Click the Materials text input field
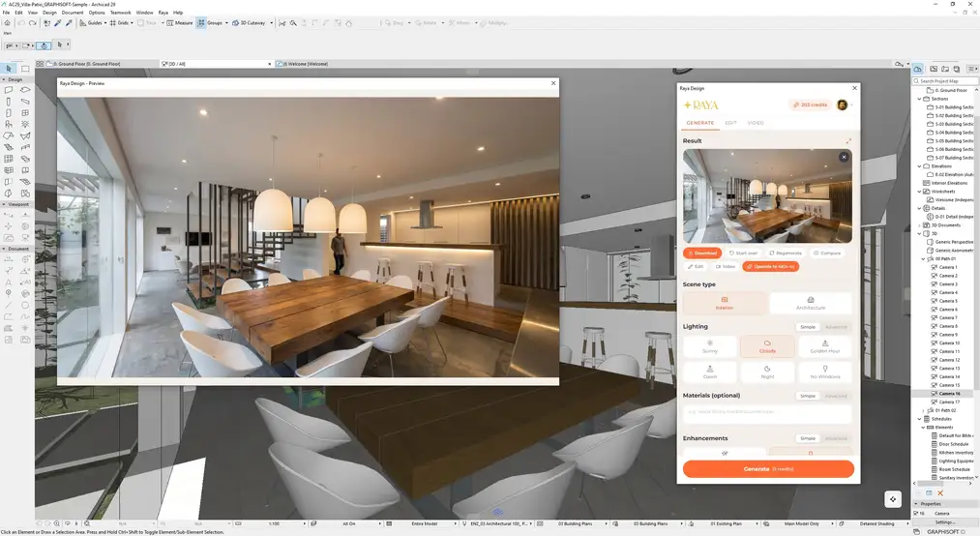 767,412
